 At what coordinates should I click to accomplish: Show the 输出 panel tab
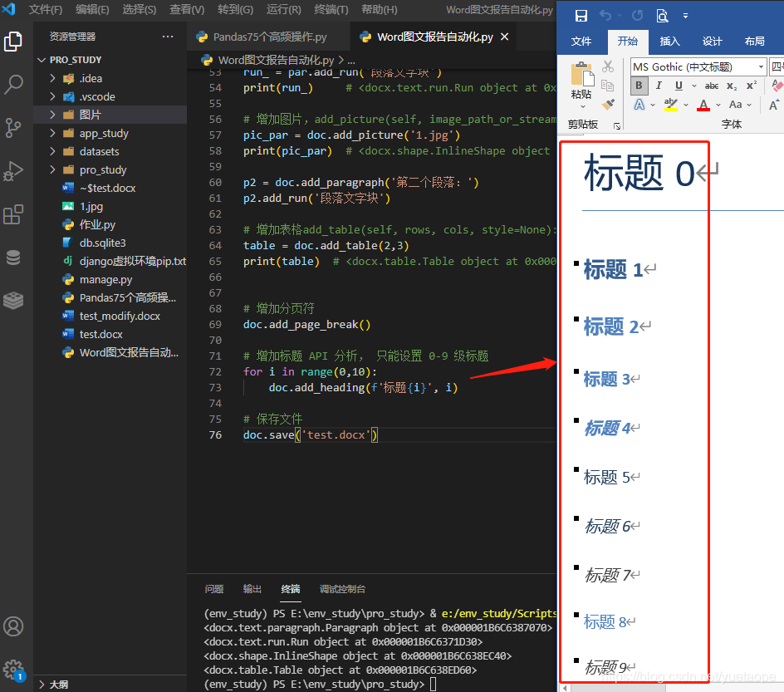click(252, 589)
